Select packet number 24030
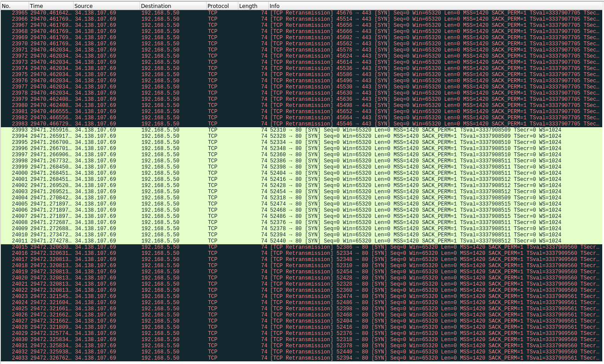Screen dimensions: 604x364 coord(302,340)
